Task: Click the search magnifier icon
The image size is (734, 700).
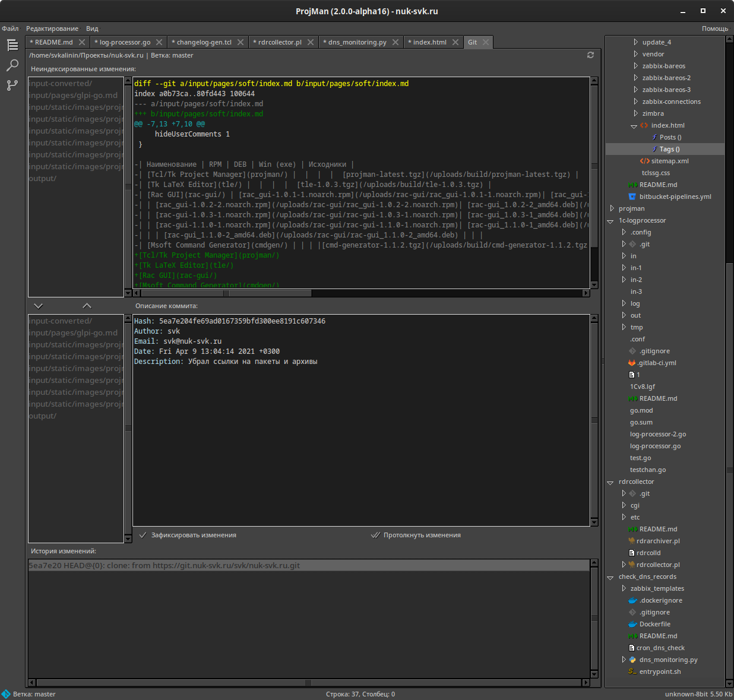Action: pyautogui.click(x=12, y=65)
